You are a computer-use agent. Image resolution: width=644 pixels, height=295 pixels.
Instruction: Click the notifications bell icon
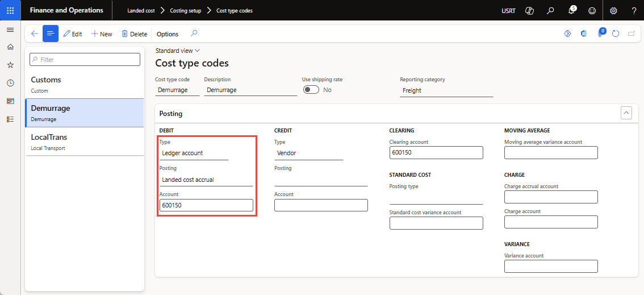click(571, 10)
